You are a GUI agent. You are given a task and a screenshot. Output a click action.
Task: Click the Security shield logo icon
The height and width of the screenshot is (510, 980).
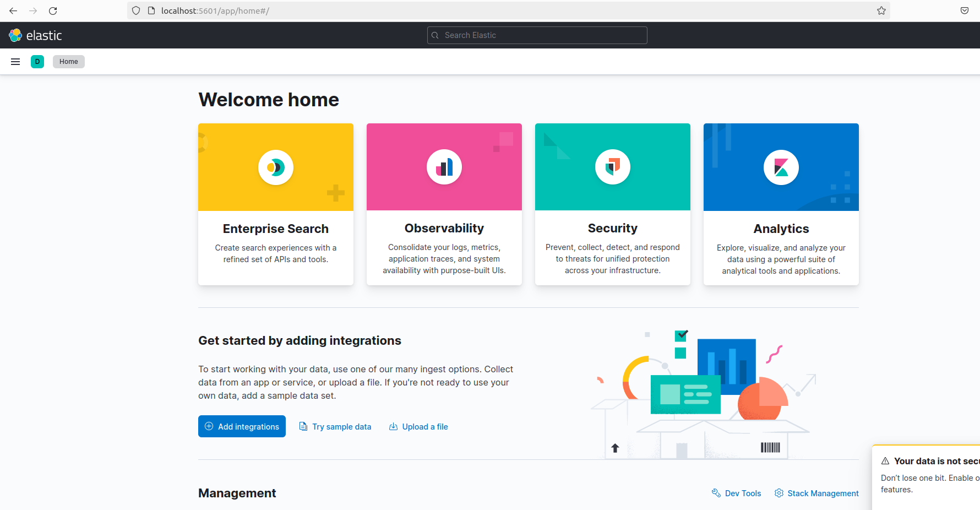click(613, 167)
